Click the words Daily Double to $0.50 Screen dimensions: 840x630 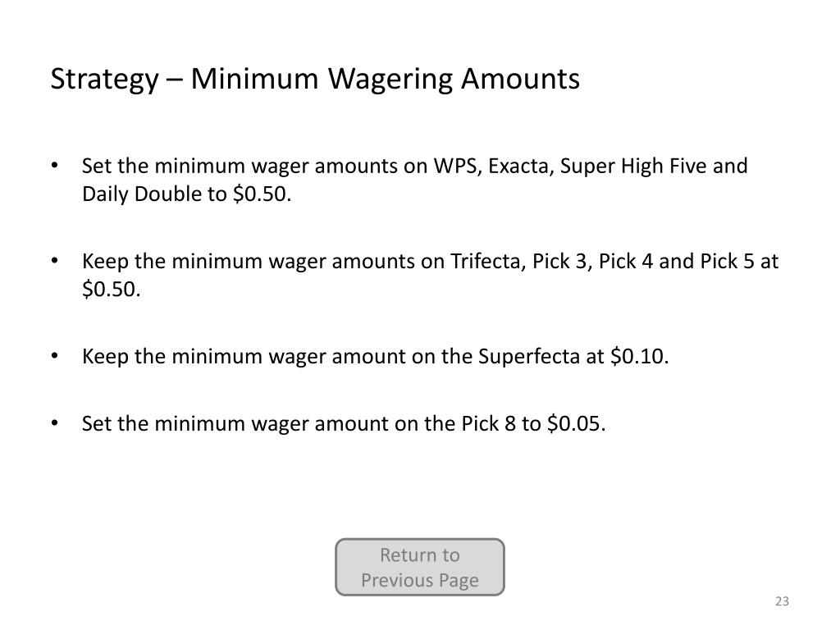tap(186, 194)
